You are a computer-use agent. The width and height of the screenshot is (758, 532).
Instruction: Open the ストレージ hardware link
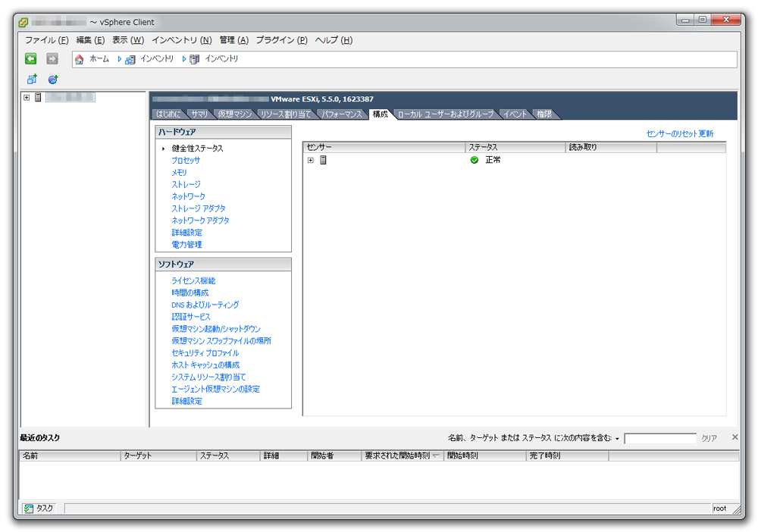pos(186,185)
